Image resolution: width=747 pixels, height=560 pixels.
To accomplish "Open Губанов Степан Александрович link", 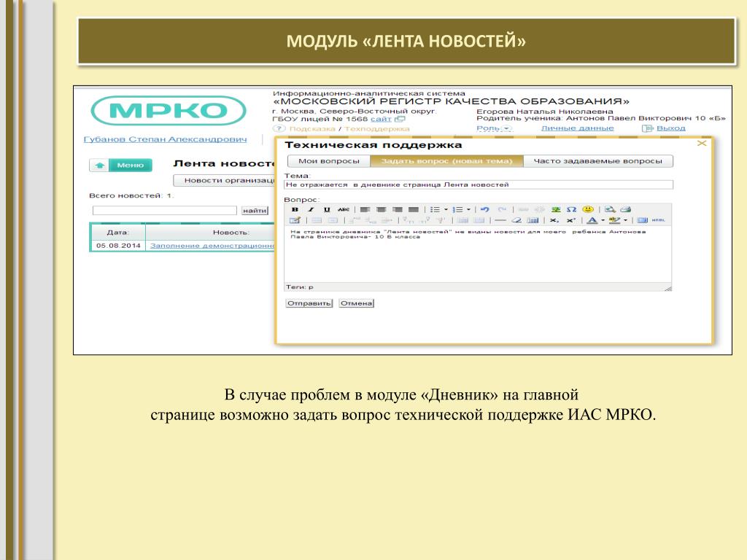I will 166,139.
